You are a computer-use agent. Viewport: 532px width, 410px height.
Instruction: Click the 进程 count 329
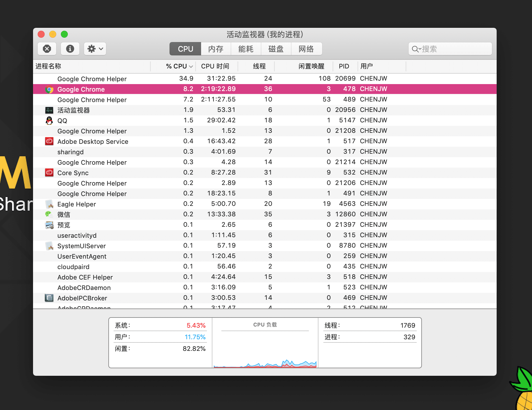coord(409,337)
